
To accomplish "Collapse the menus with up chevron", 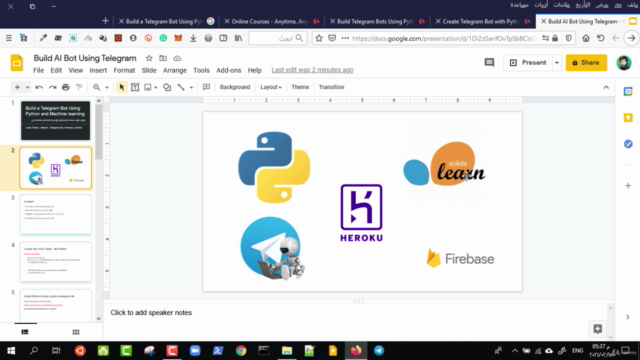I will pos(606,87).
